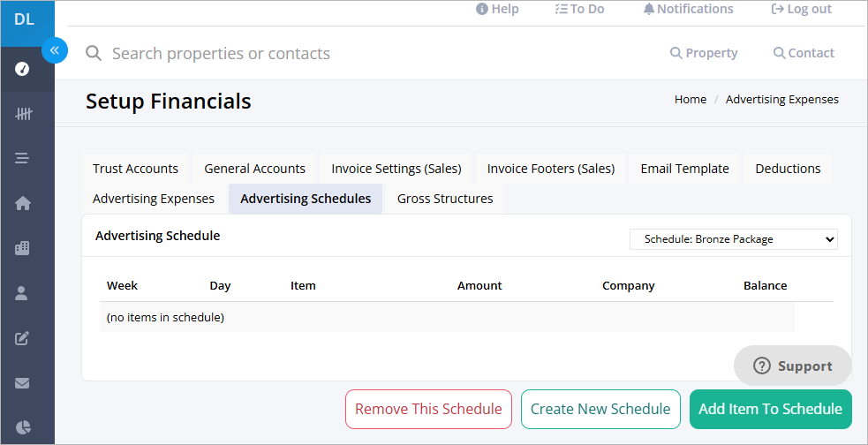Click Remove This Schedule button

(428, 409)
